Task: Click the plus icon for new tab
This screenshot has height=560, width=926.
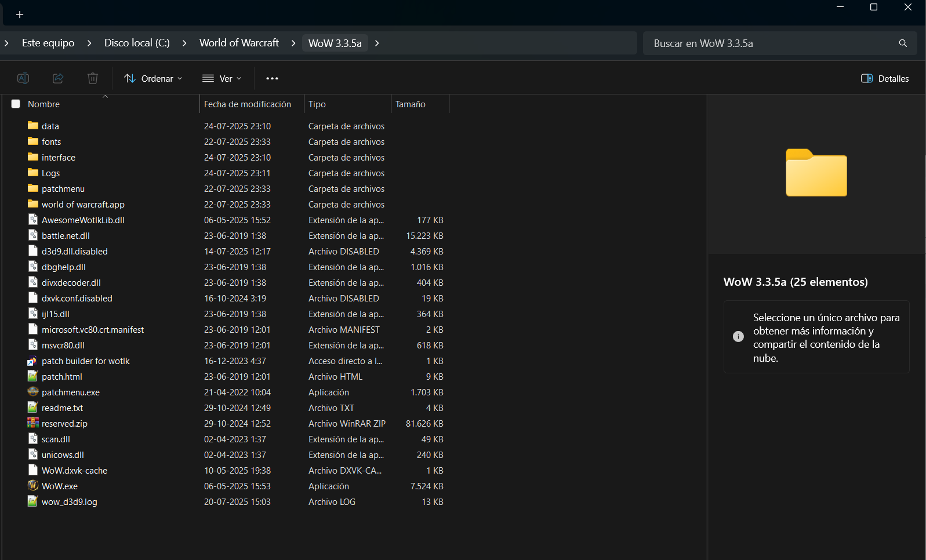Action: click(x=20, y=14)
